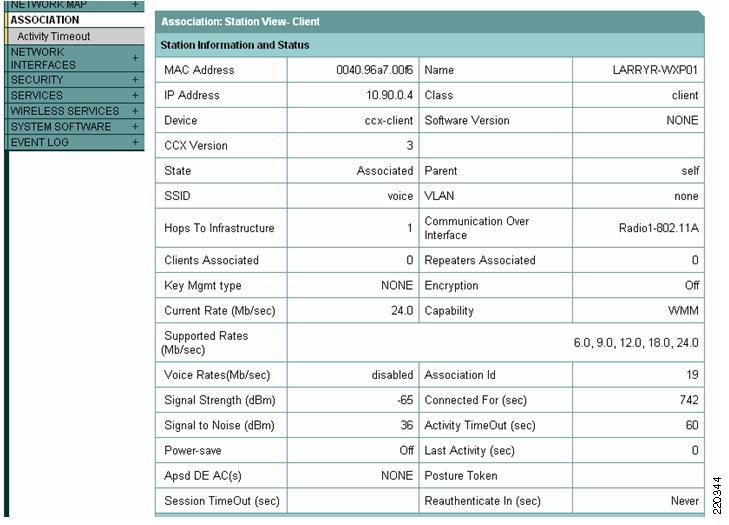Viewport: 729px width, 525px height.
Task: Click the Capability value WMM
Action: (x=683, y=311)
